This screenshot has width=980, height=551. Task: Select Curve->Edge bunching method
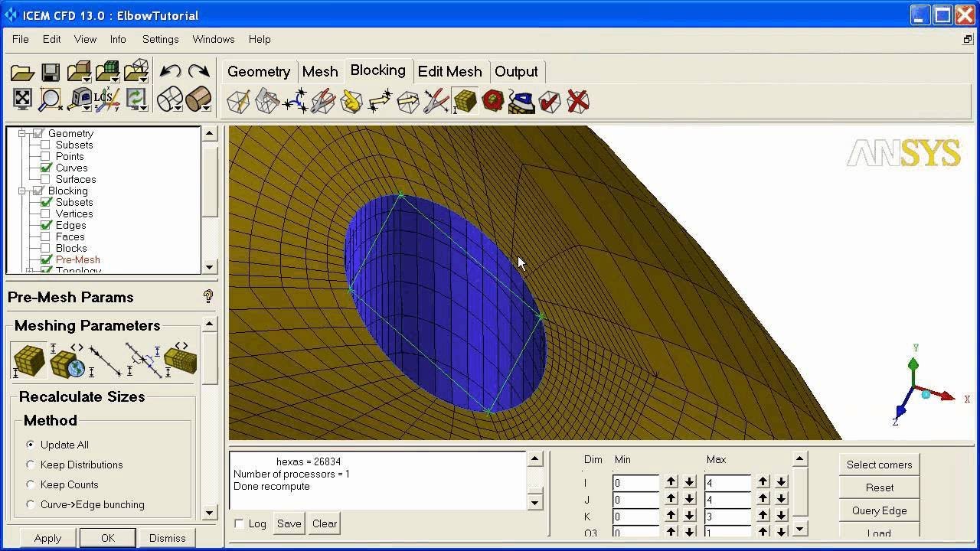tap(31, 504)
